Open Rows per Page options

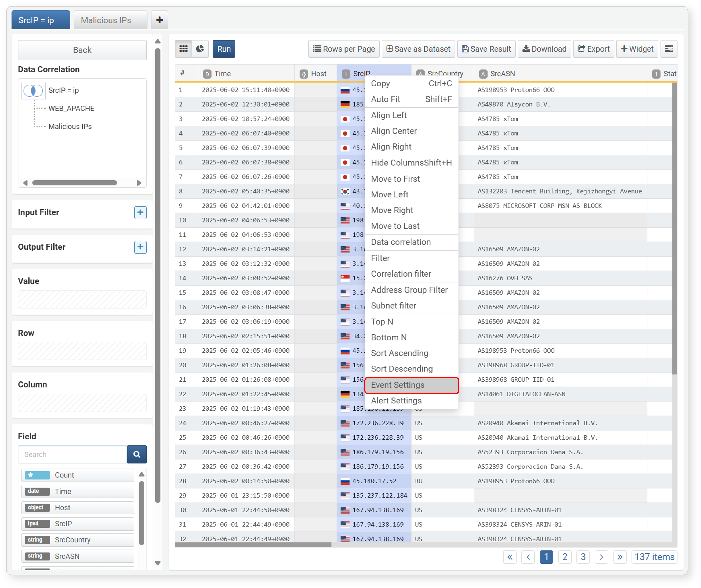(344, 49)
